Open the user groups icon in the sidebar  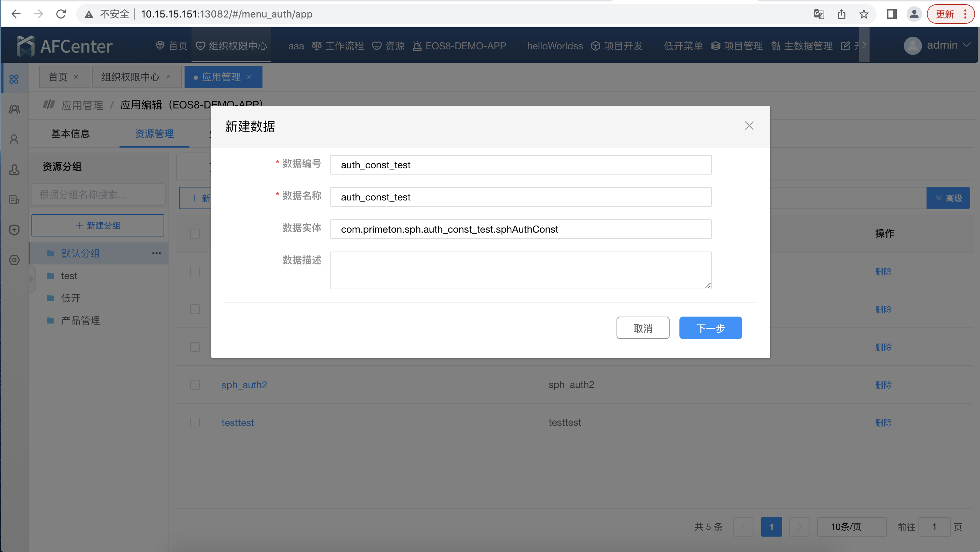[14, 109]
